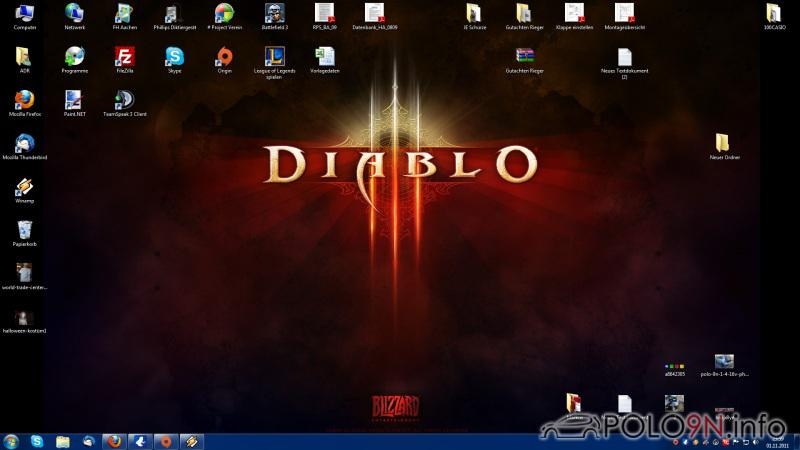
Task: Open the Papierkorb recycle bin
Action: tap(24, 233)
